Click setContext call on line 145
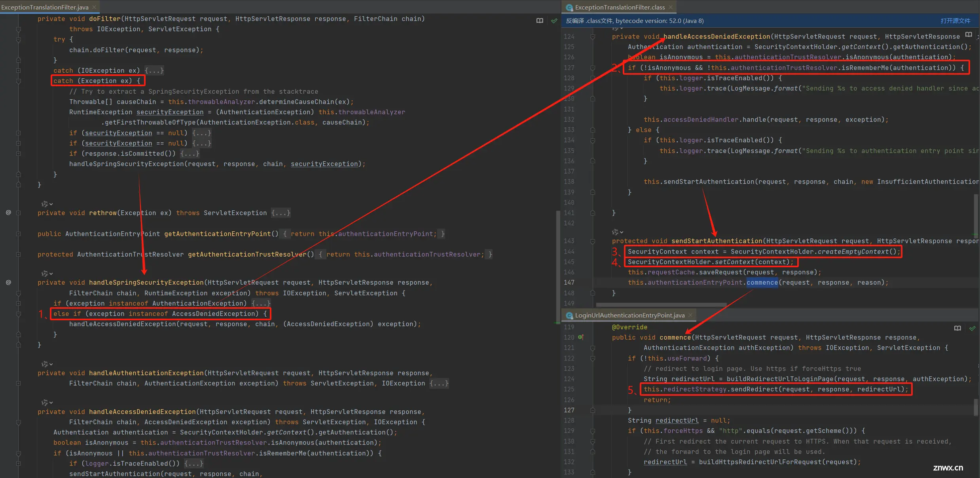The image size is (980, 478). point(734,262)
